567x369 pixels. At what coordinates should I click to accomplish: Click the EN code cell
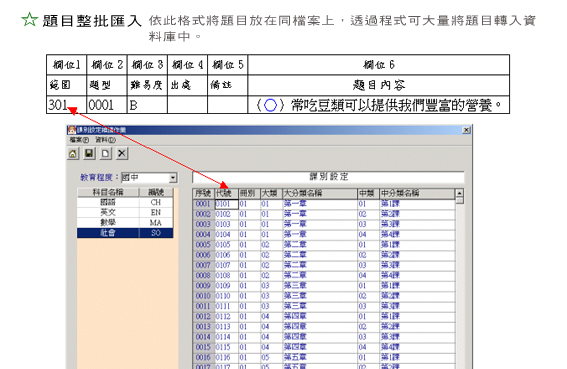[156, 212]
